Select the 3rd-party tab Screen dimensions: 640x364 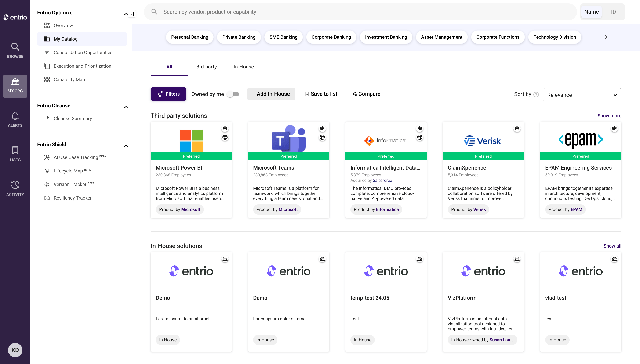pos(206,67)
